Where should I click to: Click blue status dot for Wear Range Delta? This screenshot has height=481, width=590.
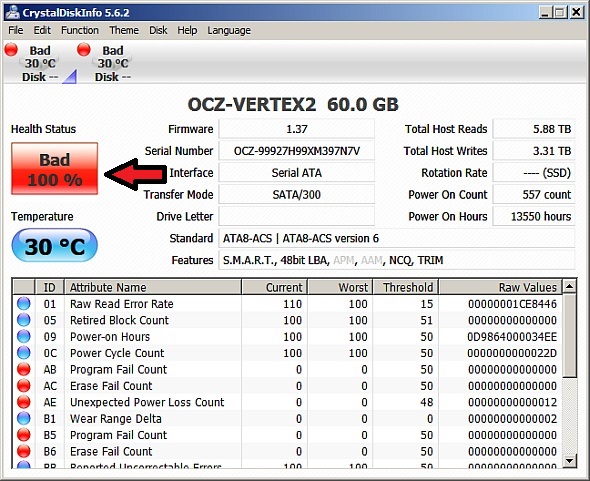coord(23,418)
